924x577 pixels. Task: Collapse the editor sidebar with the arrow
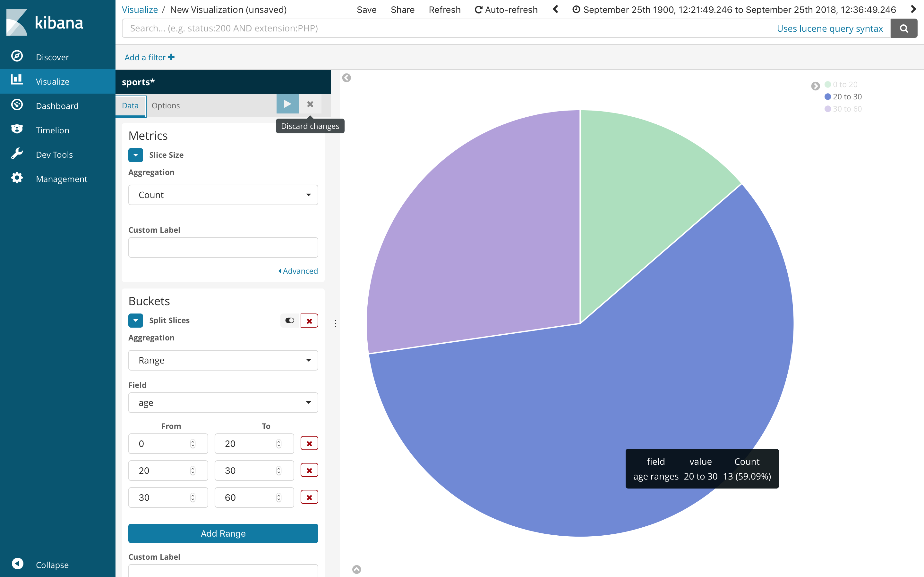[346, 78]
